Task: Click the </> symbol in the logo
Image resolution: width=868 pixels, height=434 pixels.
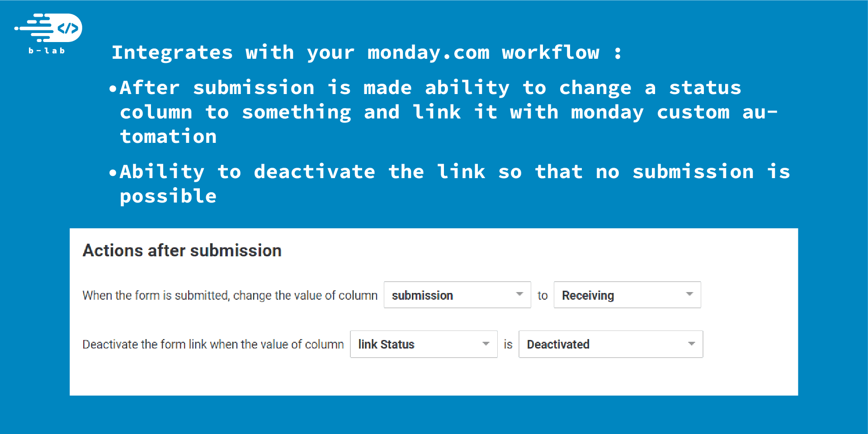Action: (68, 28)
